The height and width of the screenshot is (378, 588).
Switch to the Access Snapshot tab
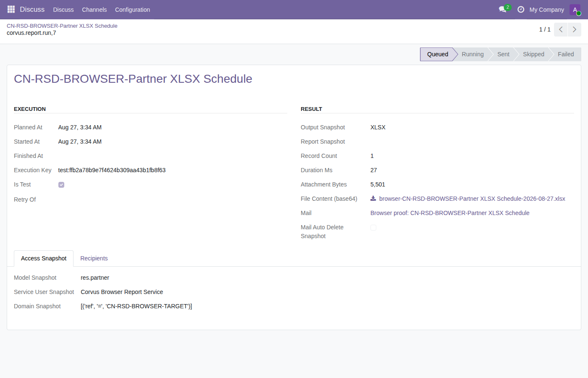(44, 258)
